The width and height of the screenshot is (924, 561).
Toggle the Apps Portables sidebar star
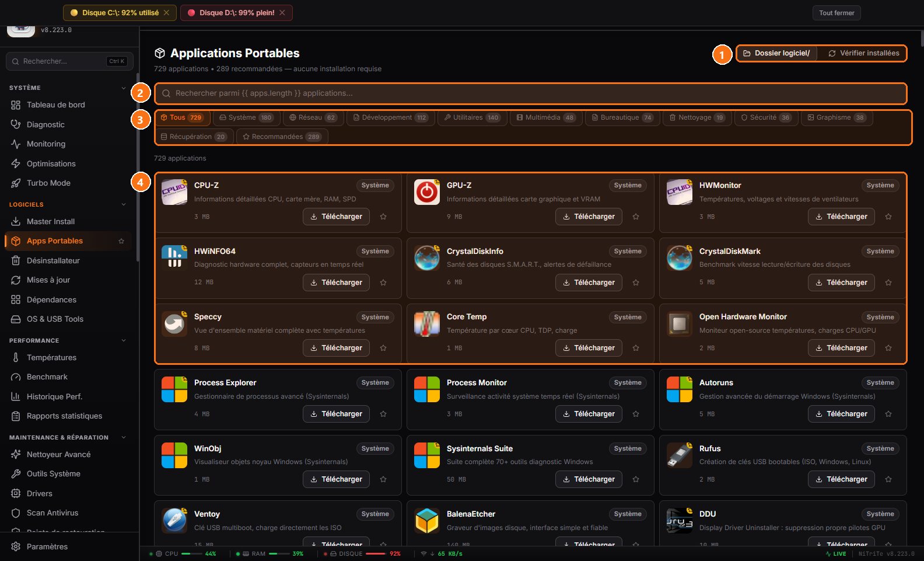tap(121, 241)
